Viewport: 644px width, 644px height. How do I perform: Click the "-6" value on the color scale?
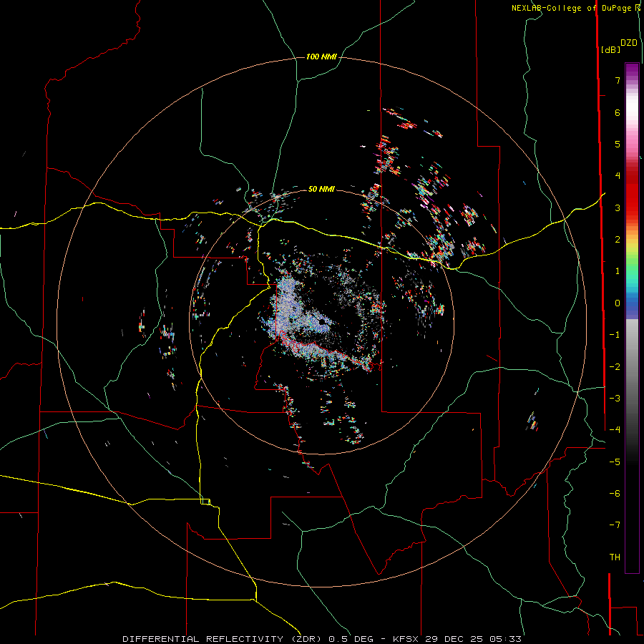[615, 494]
